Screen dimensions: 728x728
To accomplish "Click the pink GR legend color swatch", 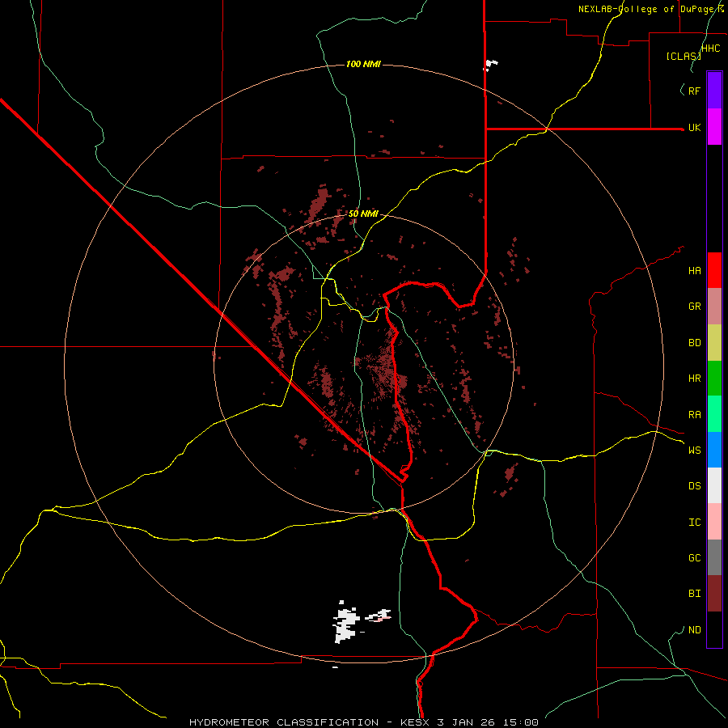I will click(x=714, y=306).
